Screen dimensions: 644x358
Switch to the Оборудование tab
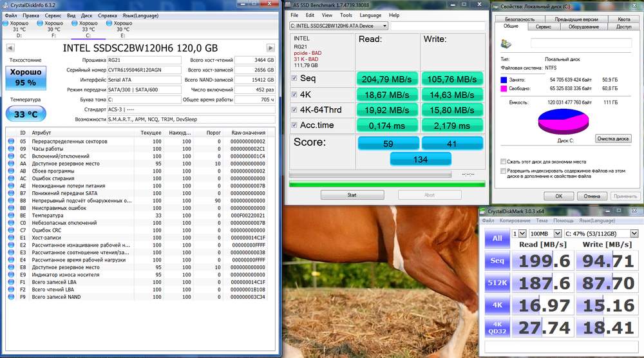point(583,26)
